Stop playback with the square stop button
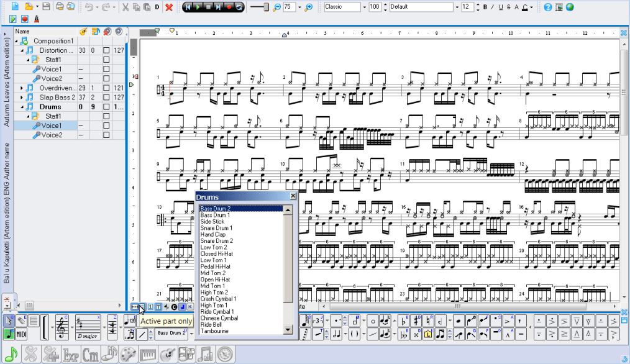 coord(208,7)
